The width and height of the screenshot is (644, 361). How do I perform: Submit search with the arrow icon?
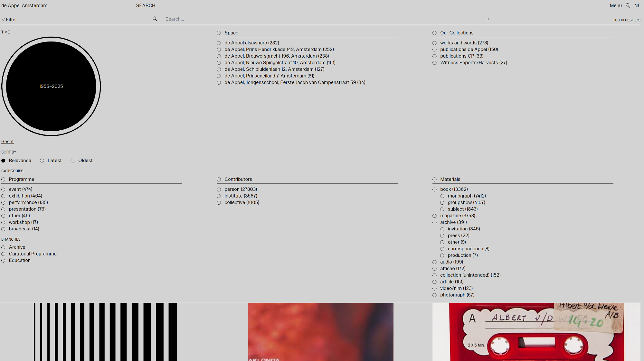tap(487, 19)
